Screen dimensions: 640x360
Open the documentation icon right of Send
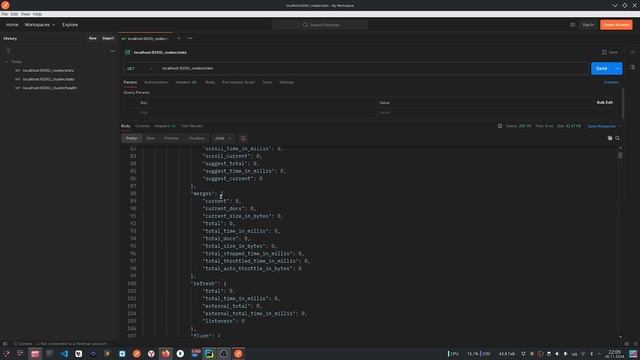pyautogui.click(x=632, y=68)
